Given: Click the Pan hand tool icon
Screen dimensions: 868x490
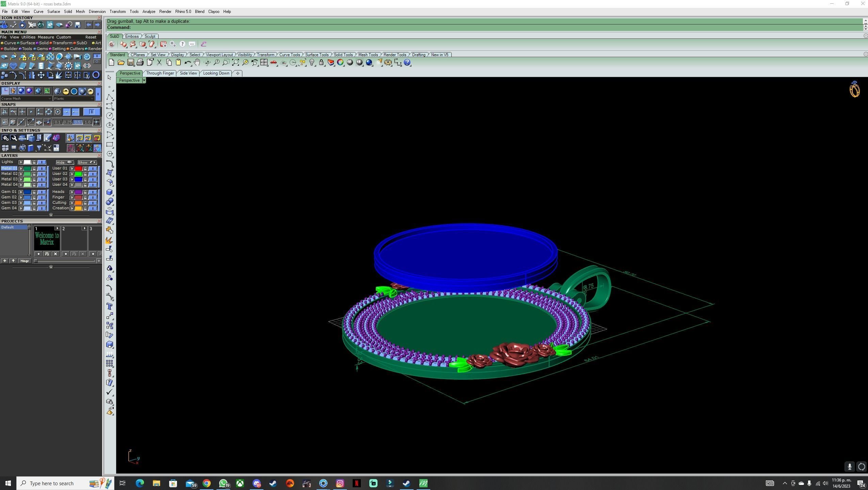Looking at the screenshot, I should pyautogui.click(x=197, y=63).
